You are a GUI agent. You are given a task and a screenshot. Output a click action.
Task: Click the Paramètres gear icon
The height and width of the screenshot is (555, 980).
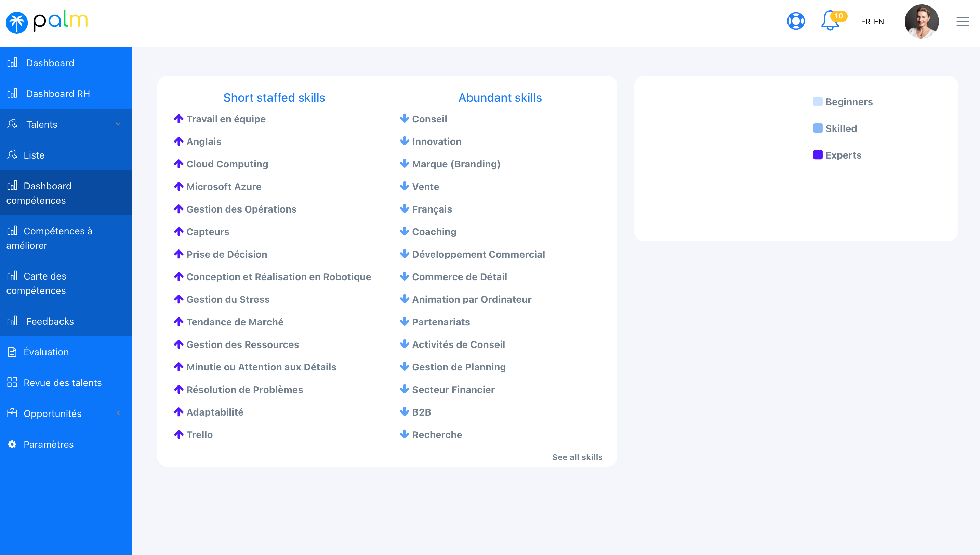[x=12, y=444]
